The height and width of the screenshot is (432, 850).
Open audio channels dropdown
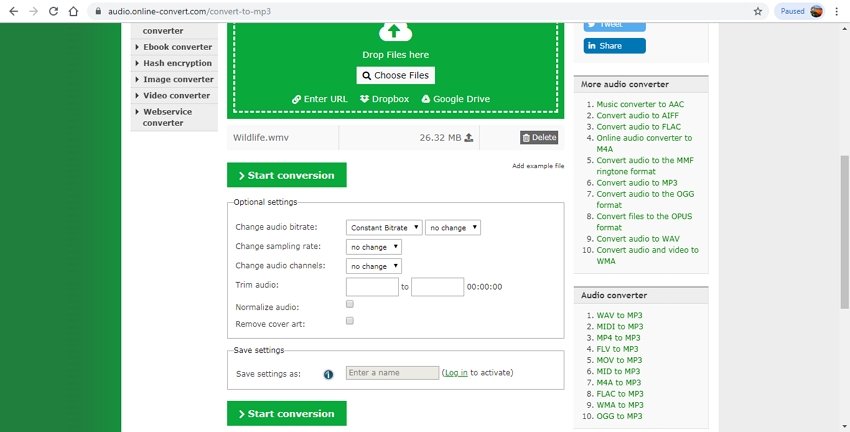[374, 266]
